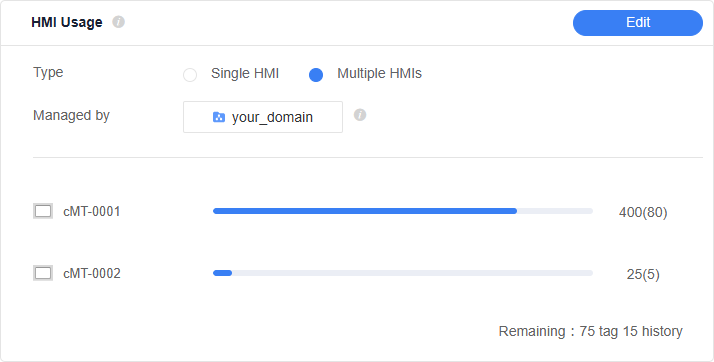This screenshot has width=714, height=362.
Task: Click the info icon beside HMI Usage
Action: pyautogui.click(x=118, y=22)
